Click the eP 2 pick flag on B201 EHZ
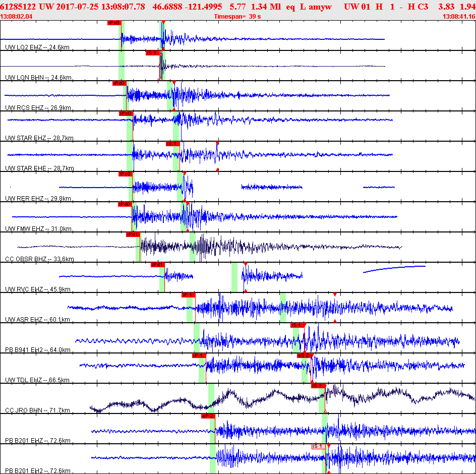 [208, 416]
